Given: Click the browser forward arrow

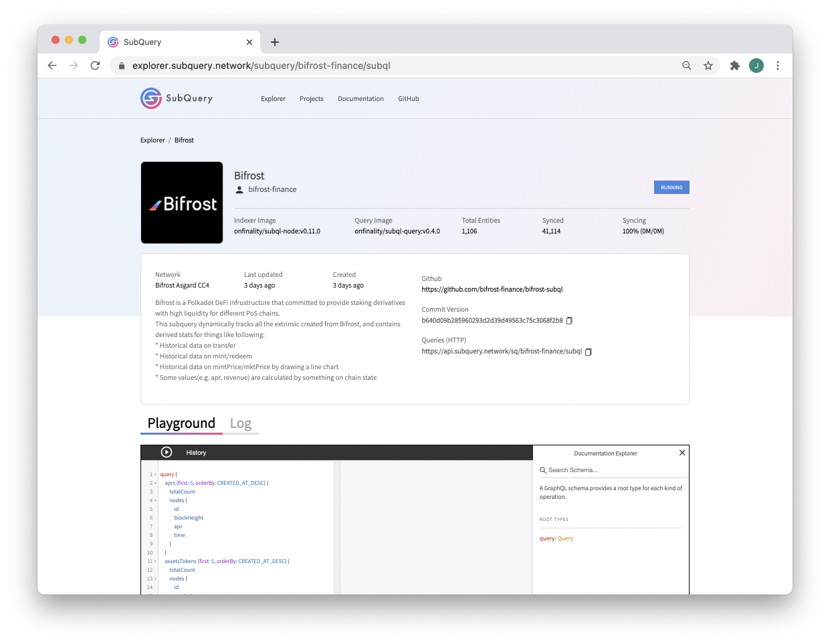Looking at the screenshot, I should (74, 66).
